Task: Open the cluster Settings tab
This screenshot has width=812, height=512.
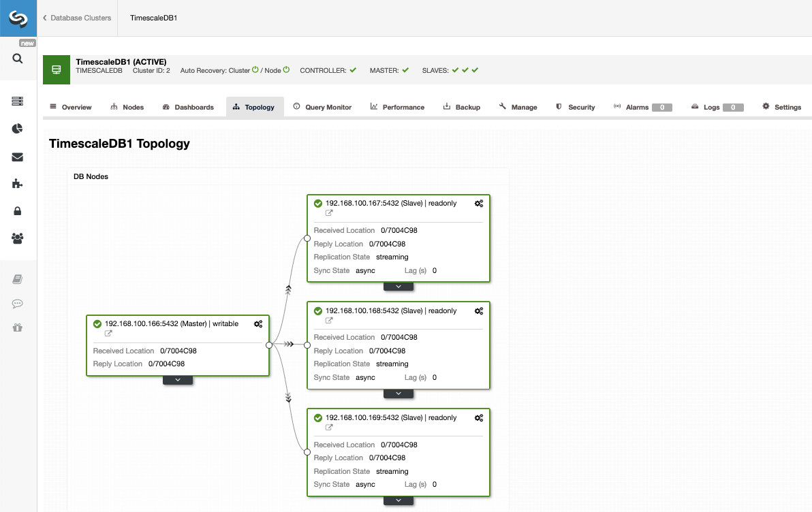Action: pyautogui.click(x=782, y=107)
